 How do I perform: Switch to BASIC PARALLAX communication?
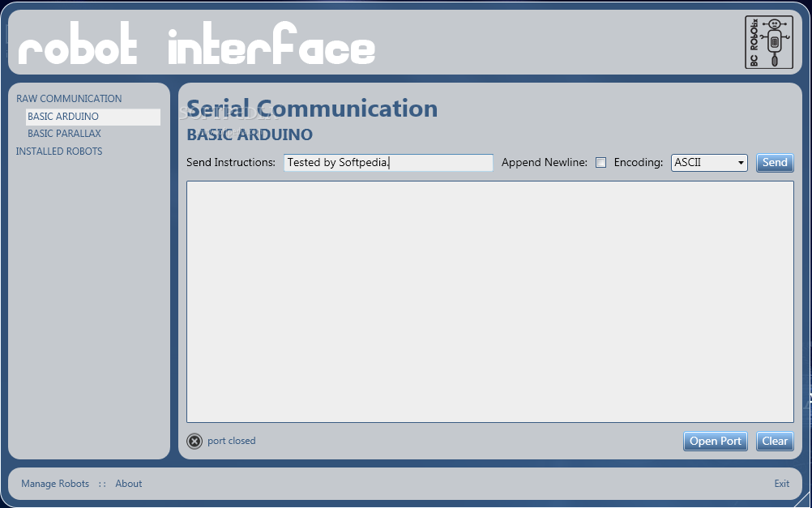64,134
